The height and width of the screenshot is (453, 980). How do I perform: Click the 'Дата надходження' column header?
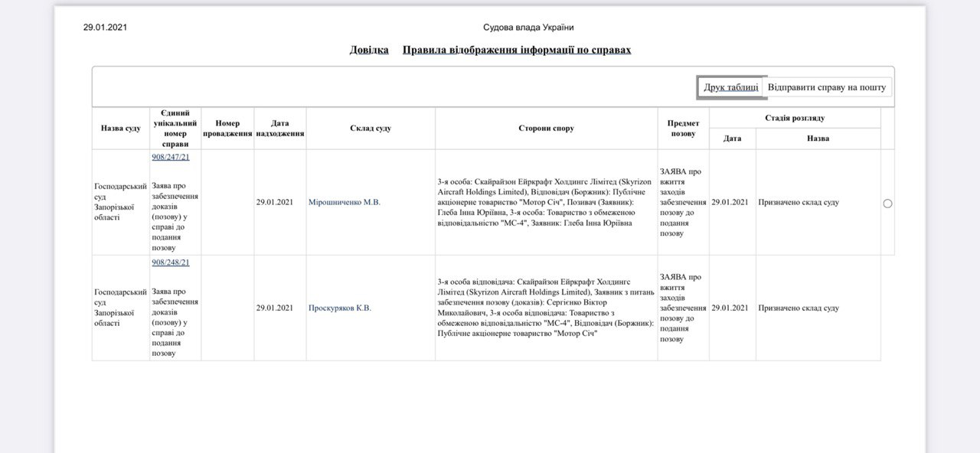279,128
